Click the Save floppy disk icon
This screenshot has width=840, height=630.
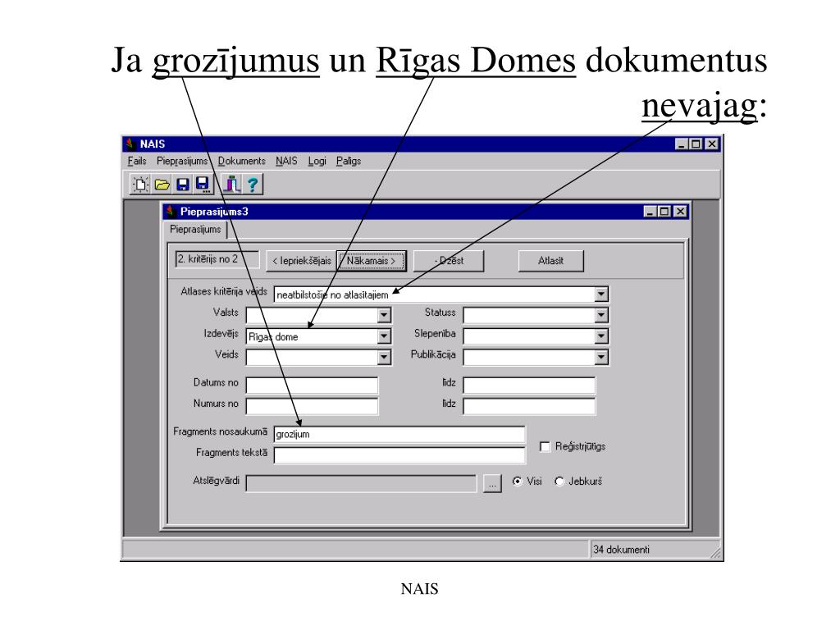pos(183,185)
